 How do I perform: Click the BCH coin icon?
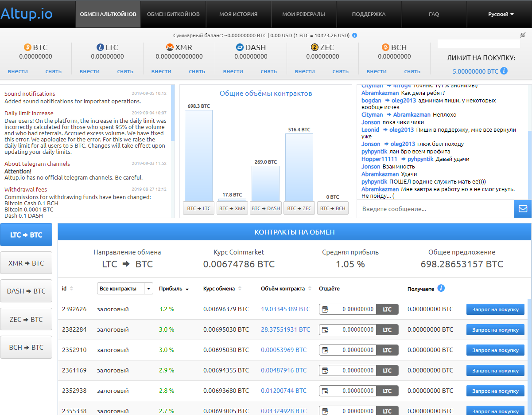point(385,47)
